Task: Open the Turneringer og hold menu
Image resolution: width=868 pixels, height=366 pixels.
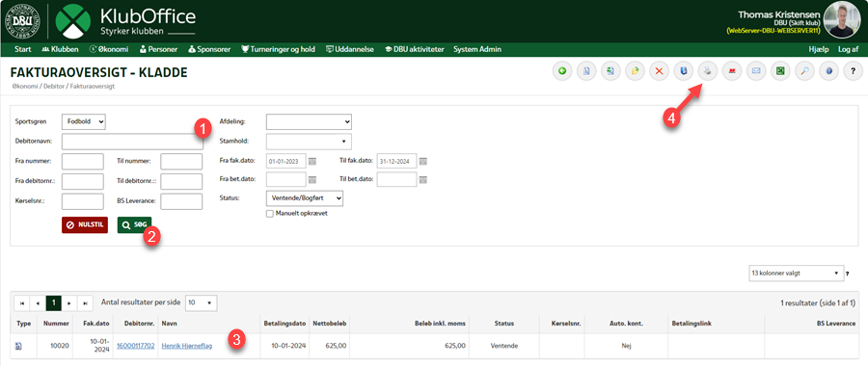Action: pyautogui.click(x=278, y=49)
